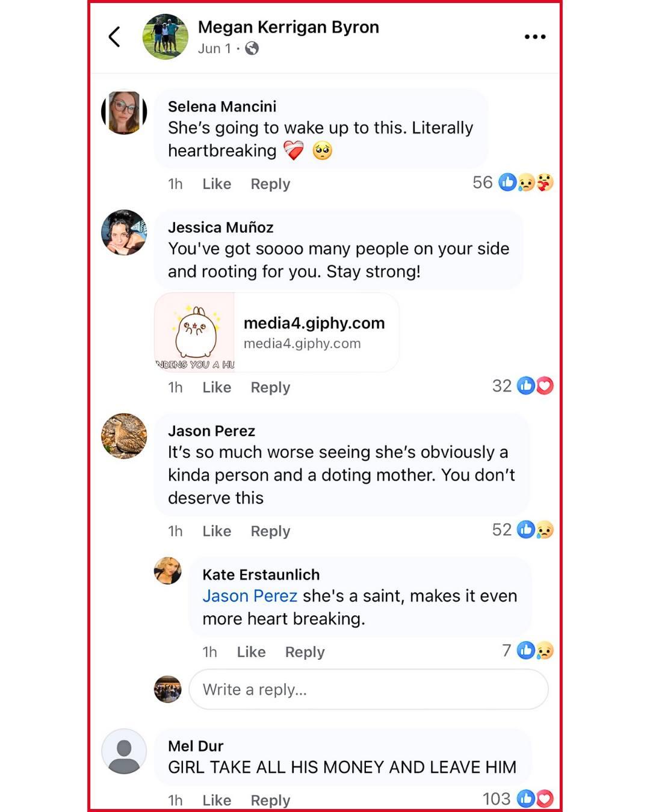The width and height of the screenshot is (650, 812).
Task: Tap the public globe privacy icon
Action: (252, 49)
